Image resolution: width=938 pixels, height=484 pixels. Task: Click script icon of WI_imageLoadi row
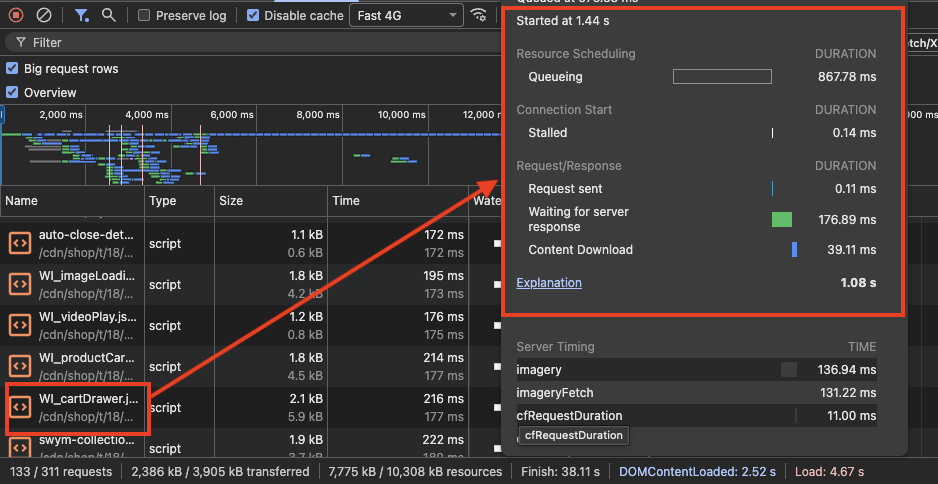(20, 284)
